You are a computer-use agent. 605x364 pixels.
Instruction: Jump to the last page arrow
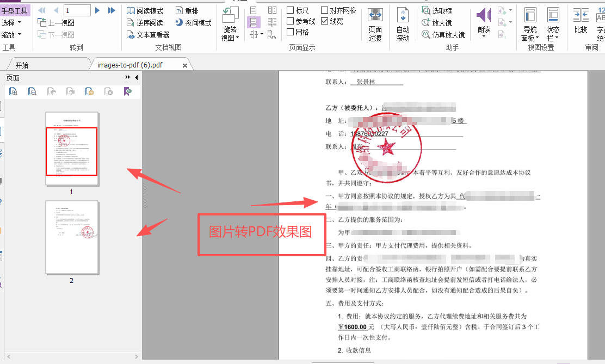click(x=112, y=10)
